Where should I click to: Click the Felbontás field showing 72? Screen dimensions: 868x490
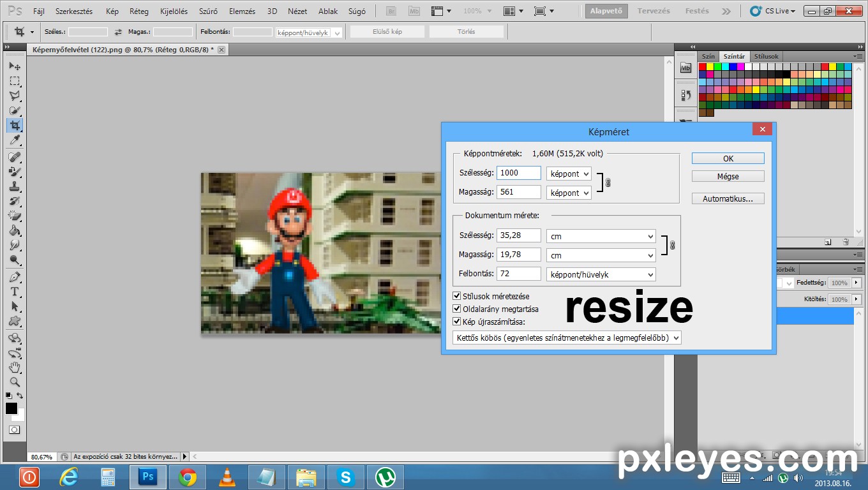519,274
